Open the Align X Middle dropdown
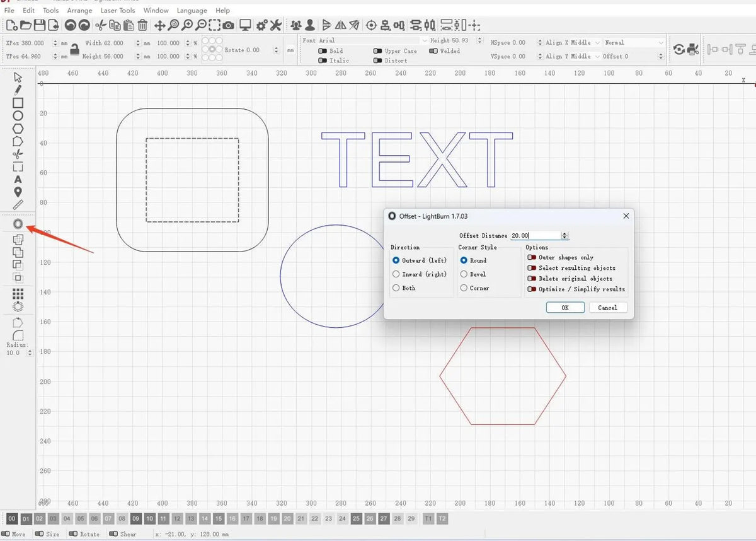This screenshot has height=541, width=756. (x=572, y=42)
